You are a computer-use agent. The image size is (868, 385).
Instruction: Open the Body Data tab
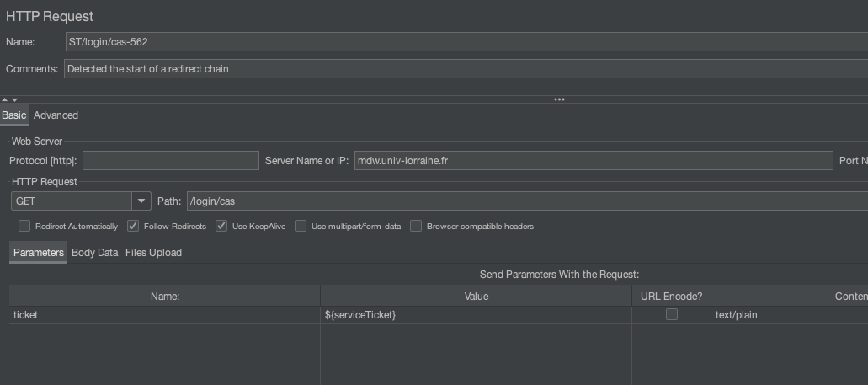click(94, 253)
